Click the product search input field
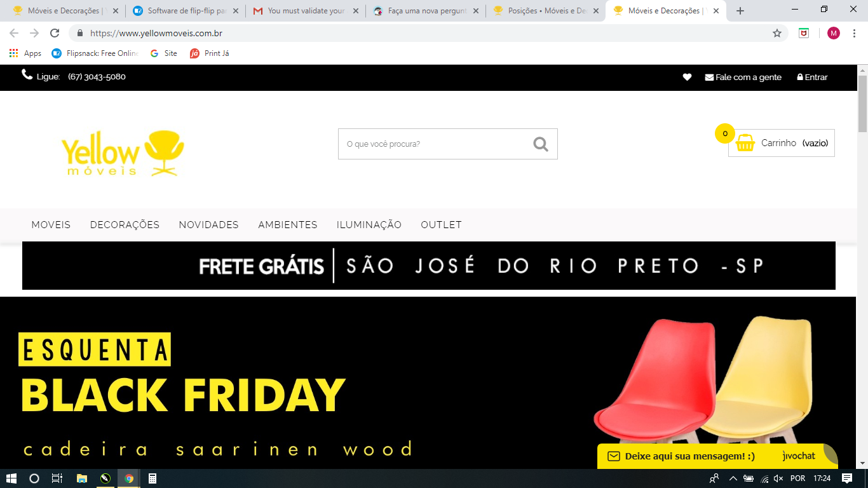Viewport: 868px width, 488px height. pyautogui.click(x=435, y=144)
